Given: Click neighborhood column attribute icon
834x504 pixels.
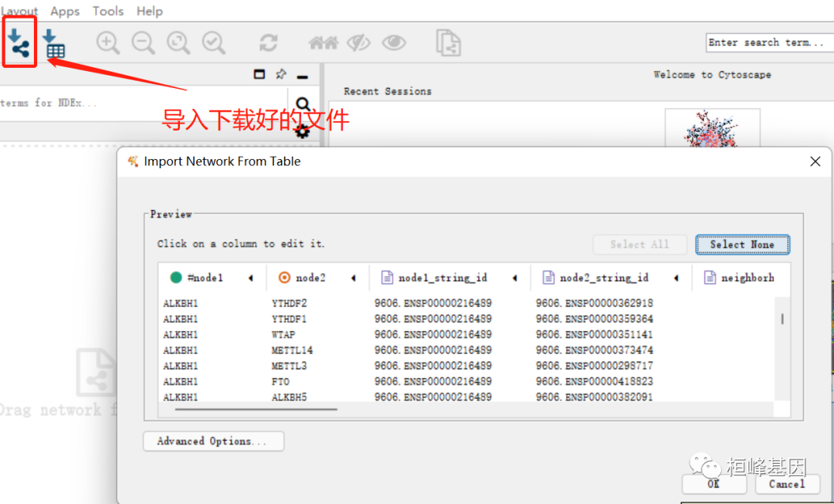Looking at the screenshot, I should 710,278.
